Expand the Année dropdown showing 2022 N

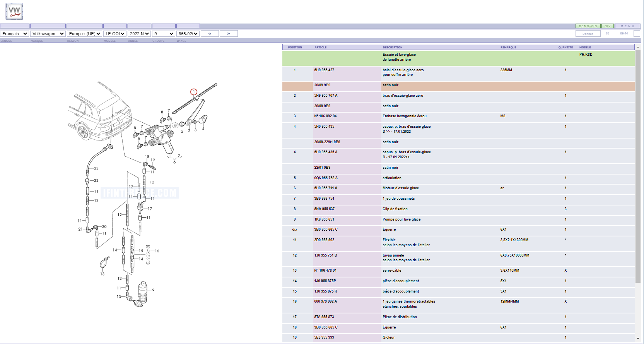tap(139, 34)
